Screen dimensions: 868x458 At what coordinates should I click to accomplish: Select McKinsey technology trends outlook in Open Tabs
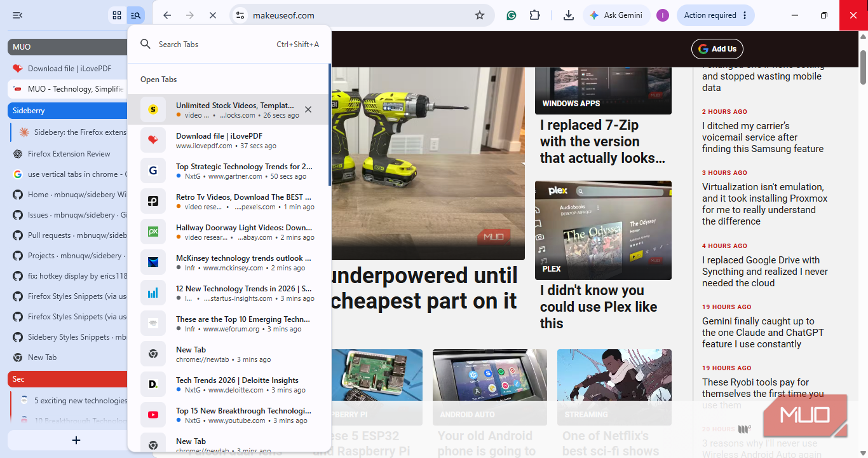[x=229, y=262]
